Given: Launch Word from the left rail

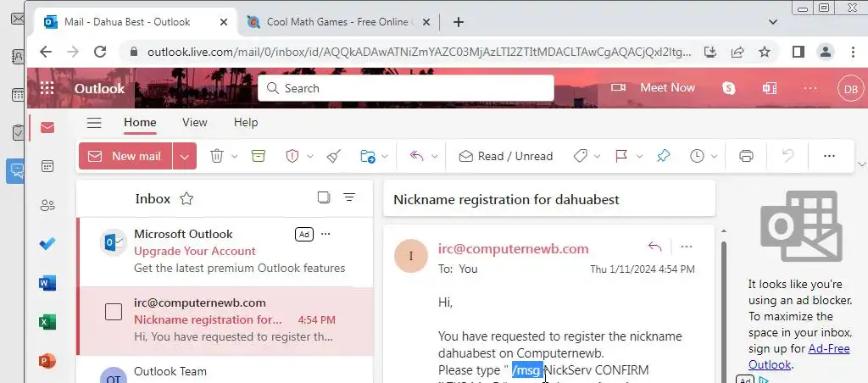Looking at the screenshot, I should tap(47, 283).
